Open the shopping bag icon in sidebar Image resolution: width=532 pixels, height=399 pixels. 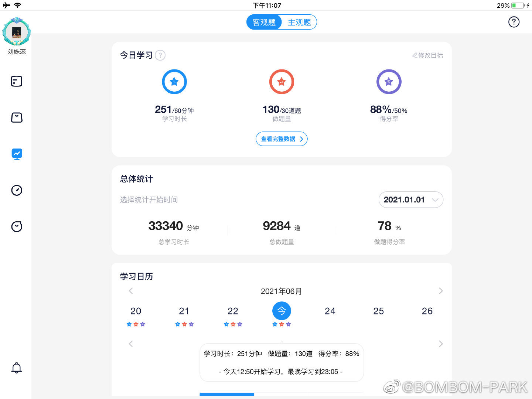coord(17,117)
